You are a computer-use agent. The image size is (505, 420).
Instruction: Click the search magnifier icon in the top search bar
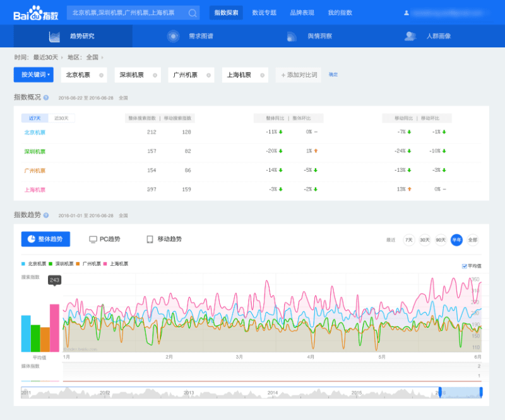point(191,12)
